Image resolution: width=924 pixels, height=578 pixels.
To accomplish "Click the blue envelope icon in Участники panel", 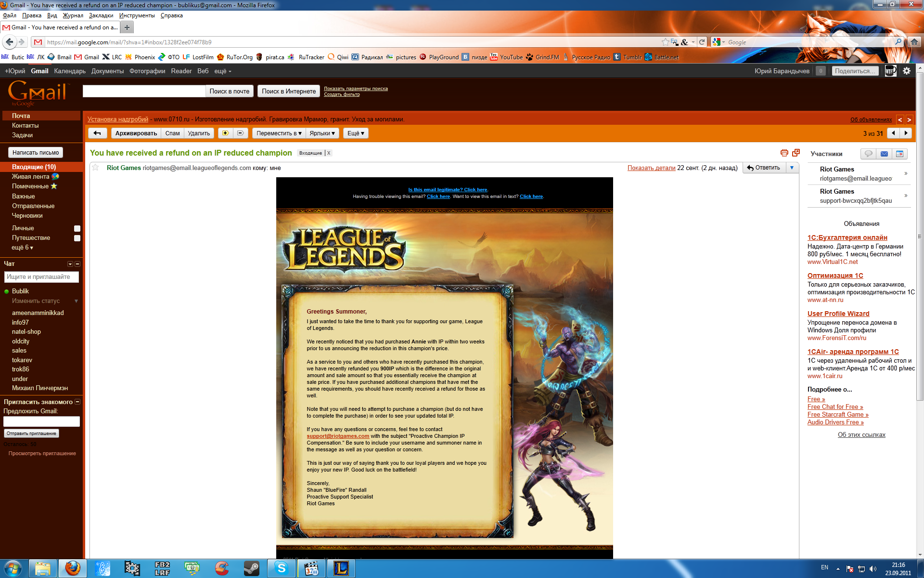I will pyautogui.click(x=884, y=154).
